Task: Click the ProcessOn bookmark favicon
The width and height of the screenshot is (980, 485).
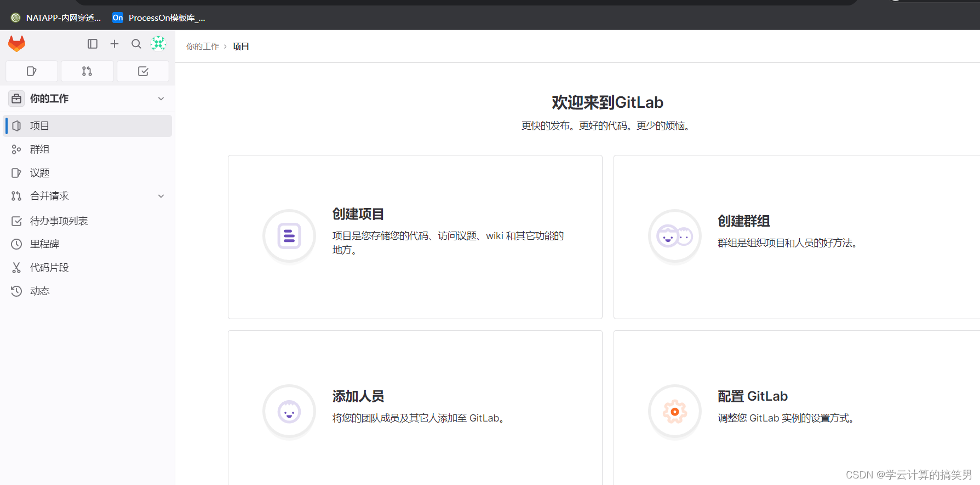Action: coord(118,18)
